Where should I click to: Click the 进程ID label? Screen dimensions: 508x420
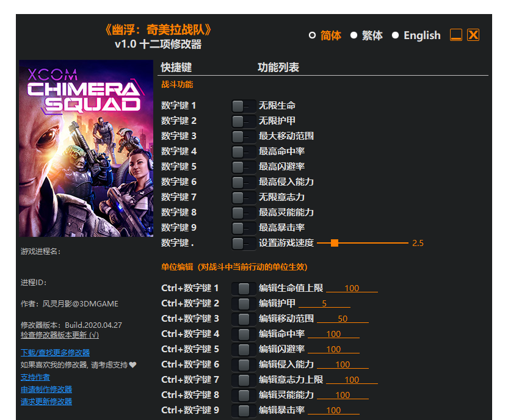point(34,283)
